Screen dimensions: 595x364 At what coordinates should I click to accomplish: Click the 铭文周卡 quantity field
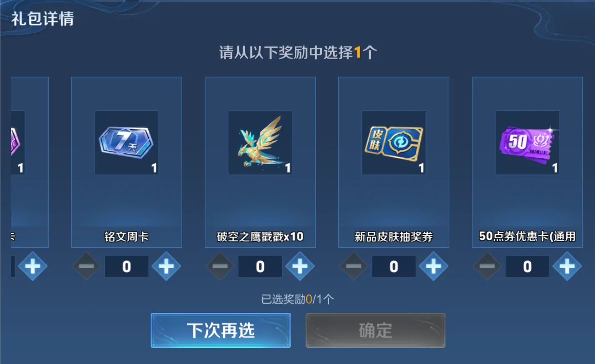(126, 266)
